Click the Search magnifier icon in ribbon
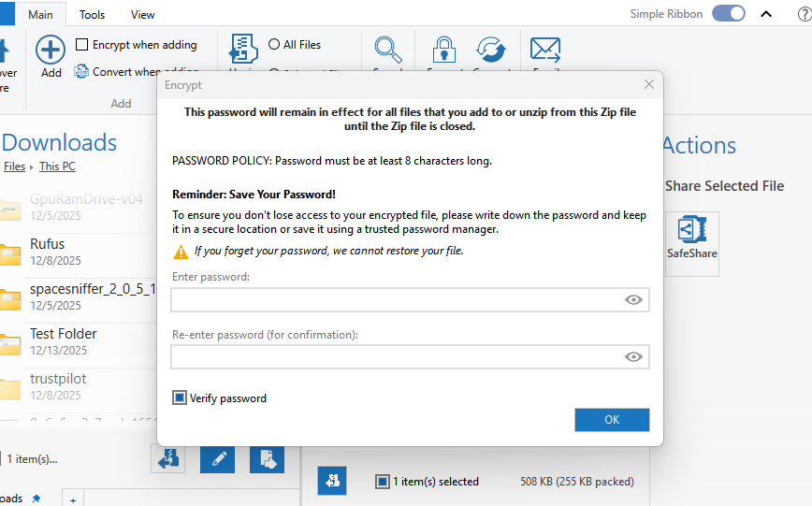812x506 pixels. [x=388, y=51]
